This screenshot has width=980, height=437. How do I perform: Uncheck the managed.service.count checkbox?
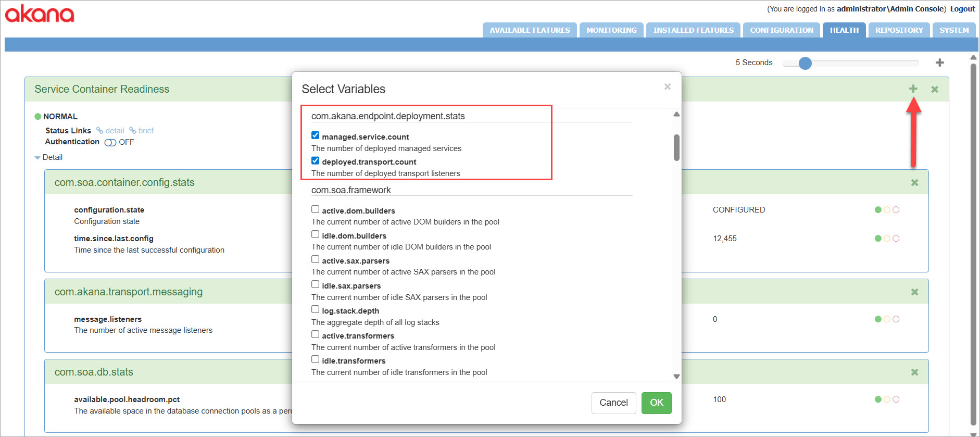pyautogui.click(x=315, y=135)
